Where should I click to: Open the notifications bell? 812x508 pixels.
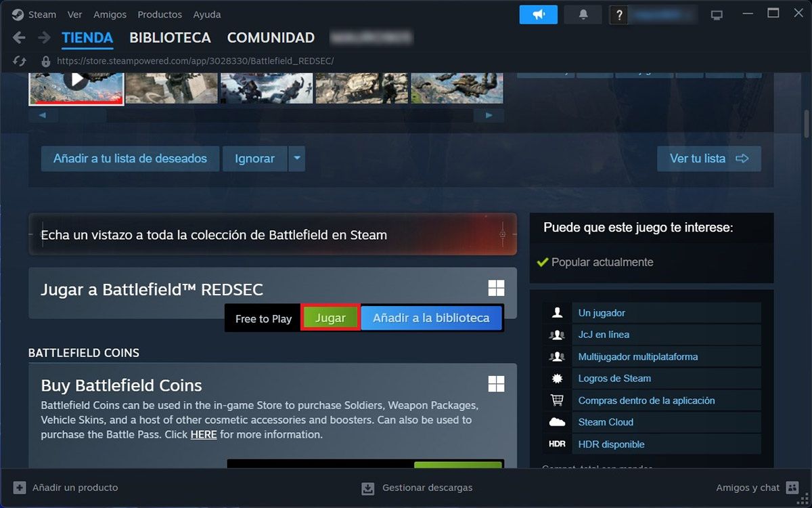[583, 14]
